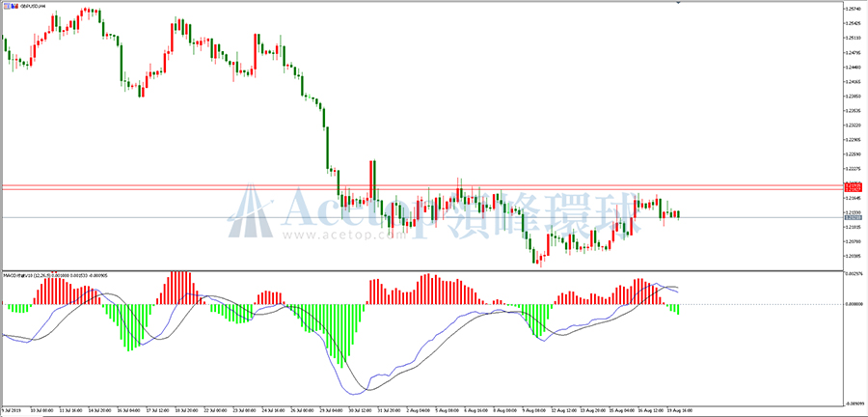Click the 1.24480 price label on the axis
Screen dimensions: 868x417
click(854, 67)
